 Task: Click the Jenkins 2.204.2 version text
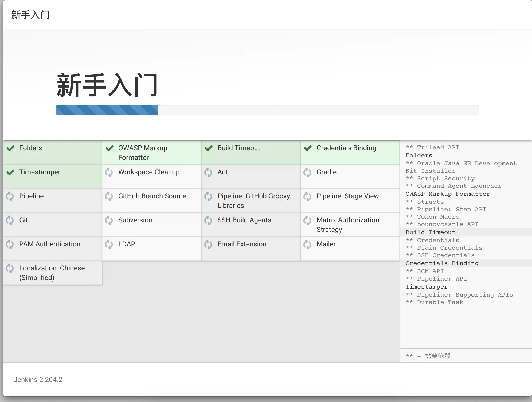(x=38, y=380)
